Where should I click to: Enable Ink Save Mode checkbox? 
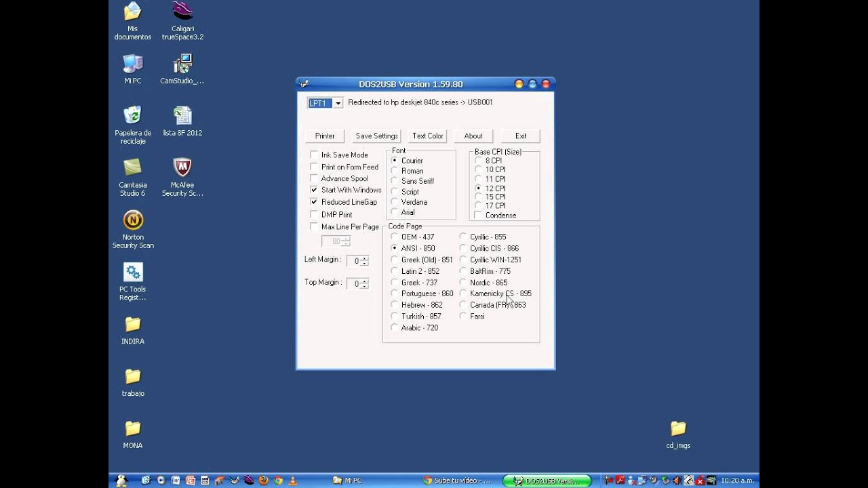(x=314, y=155)
